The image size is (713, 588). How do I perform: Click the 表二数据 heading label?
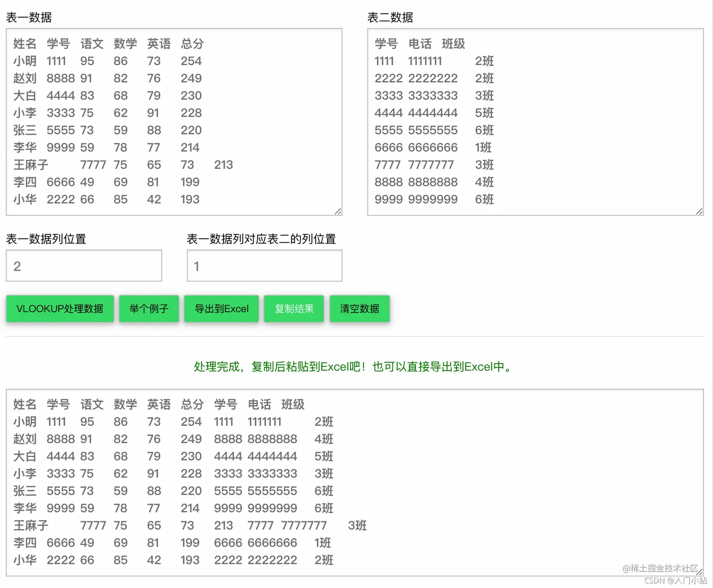390,17
